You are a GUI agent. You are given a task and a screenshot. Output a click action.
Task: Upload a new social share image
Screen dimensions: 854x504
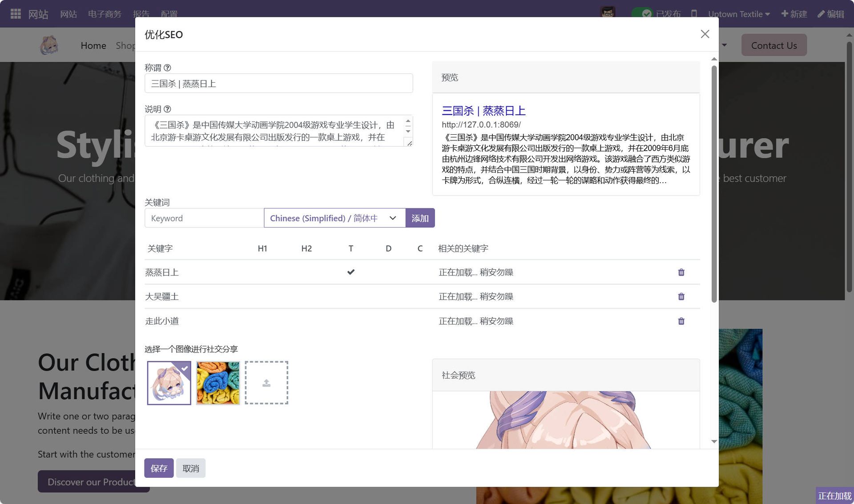pos(266,383)
